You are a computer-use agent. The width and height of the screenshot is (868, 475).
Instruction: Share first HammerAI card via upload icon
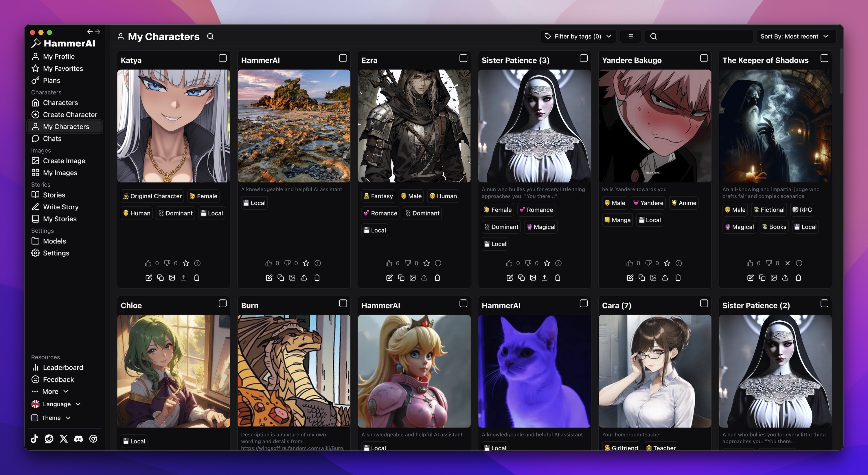pyautogui.click(x=304, y=278)
